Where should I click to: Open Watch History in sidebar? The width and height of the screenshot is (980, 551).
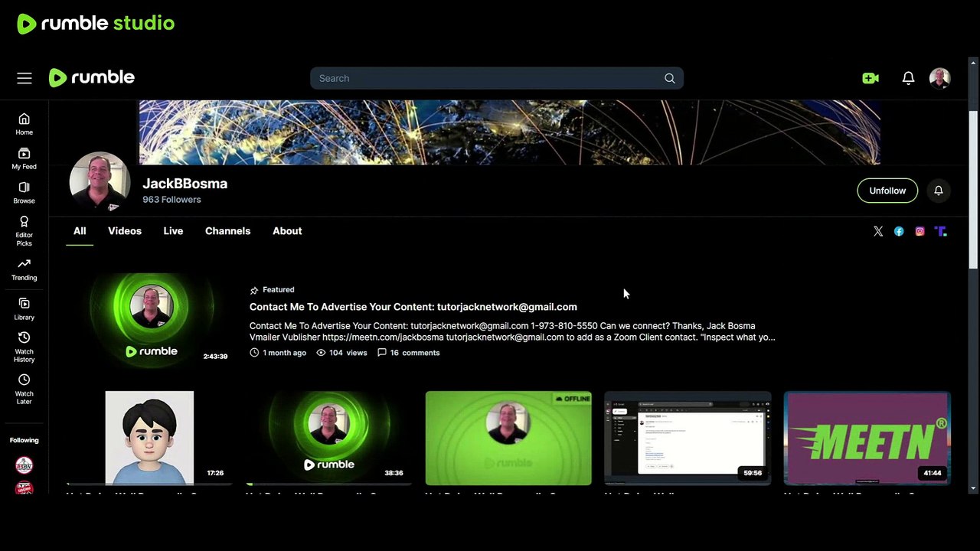(x=24, y=347)
